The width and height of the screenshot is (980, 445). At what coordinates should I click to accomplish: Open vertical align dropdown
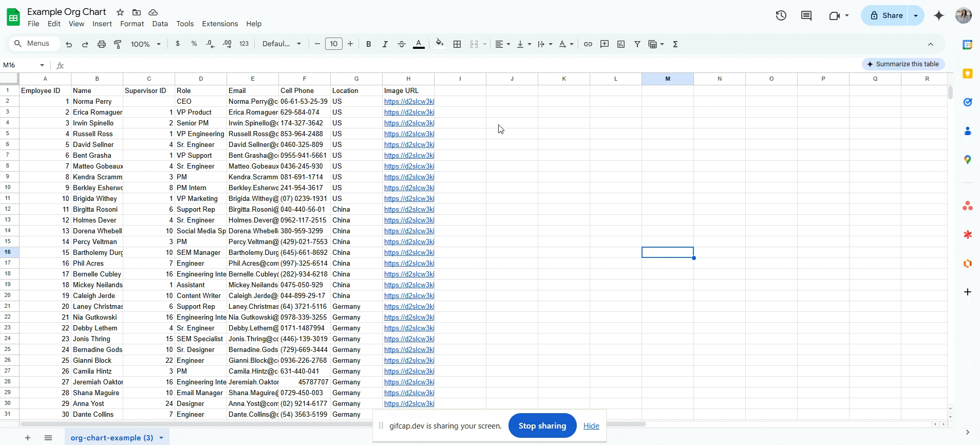tap(524, 44)
